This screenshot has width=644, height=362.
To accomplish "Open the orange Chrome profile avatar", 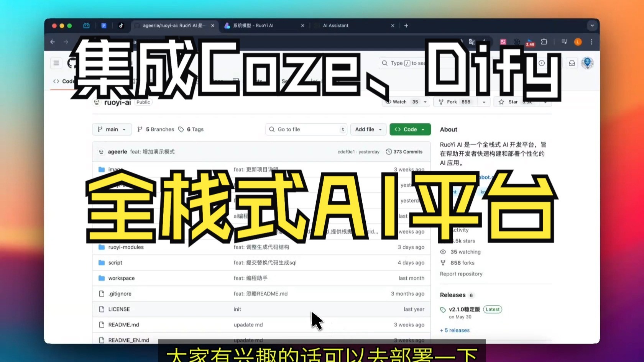I will pyautogui.click(x=578, y=42).
